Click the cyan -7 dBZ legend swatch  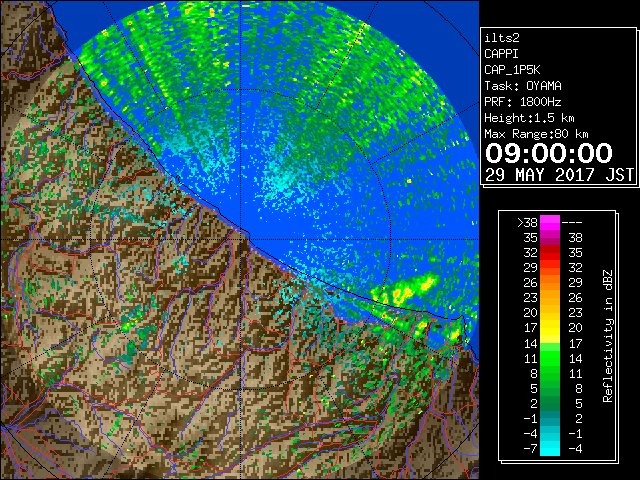(x=550, y=448)
